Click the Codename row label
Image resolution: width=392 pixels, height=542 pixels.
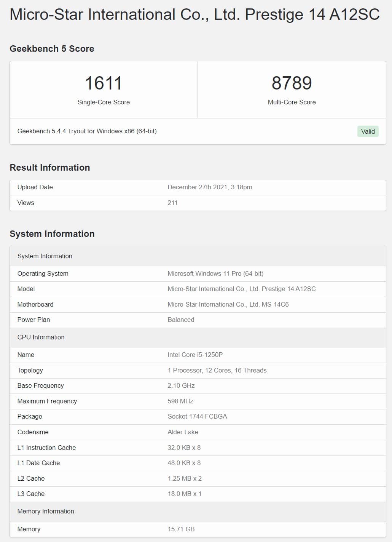pos(33,432)
